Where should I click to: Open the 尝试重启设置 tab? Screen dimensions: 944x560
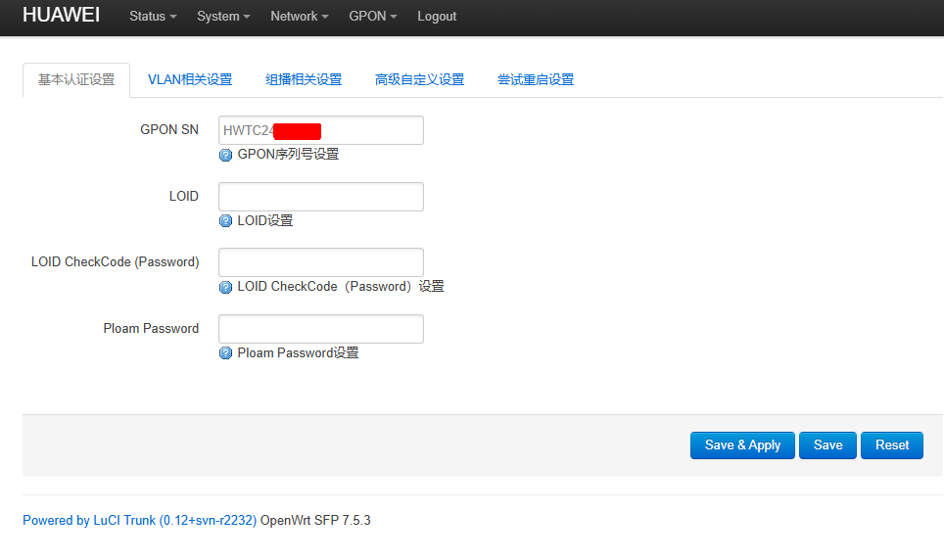pos(536,79)
